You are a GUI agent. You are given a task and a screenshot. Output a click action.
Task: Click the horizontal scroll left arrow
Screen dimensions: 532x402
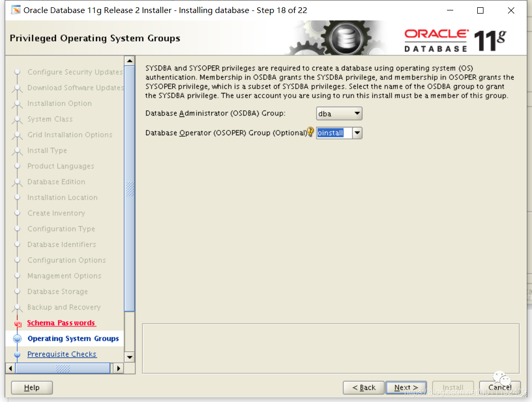10,369
